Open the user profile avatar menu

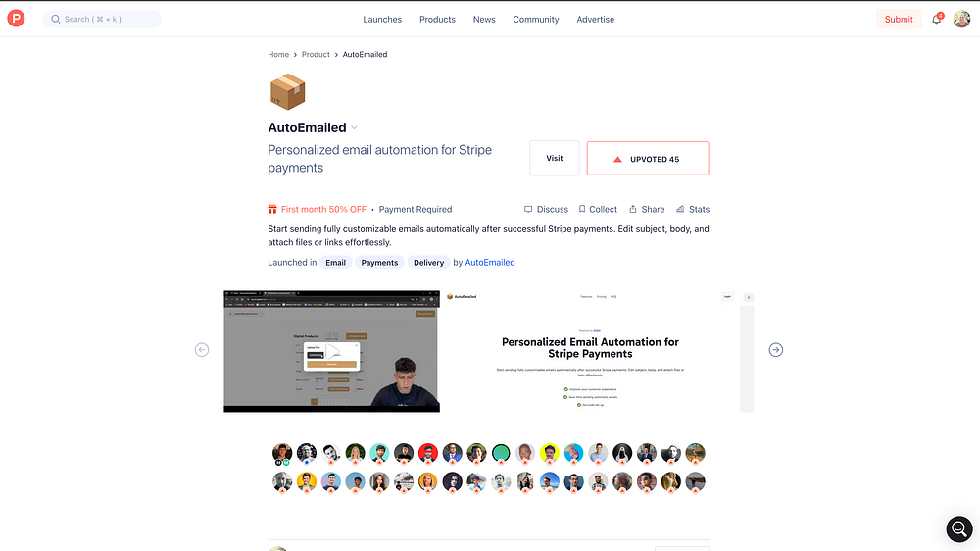[x=961, y=19]
